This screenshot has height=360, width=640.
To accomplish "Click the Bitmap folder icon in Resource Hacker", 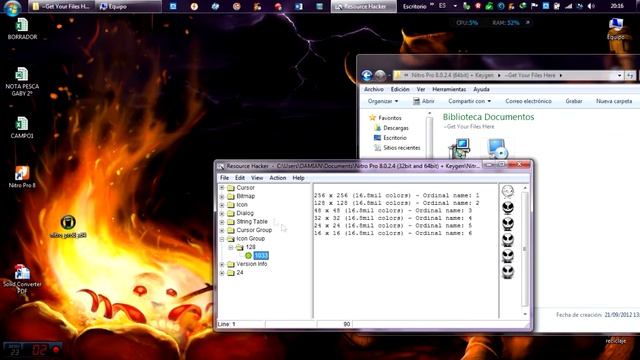I will [231, 196].
